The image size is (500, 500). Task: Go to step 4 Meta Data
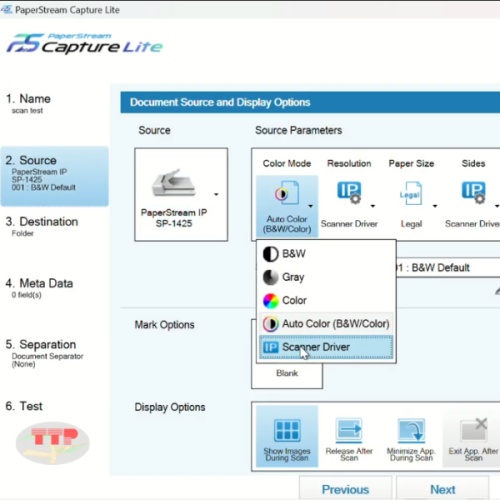click(39, 283)
